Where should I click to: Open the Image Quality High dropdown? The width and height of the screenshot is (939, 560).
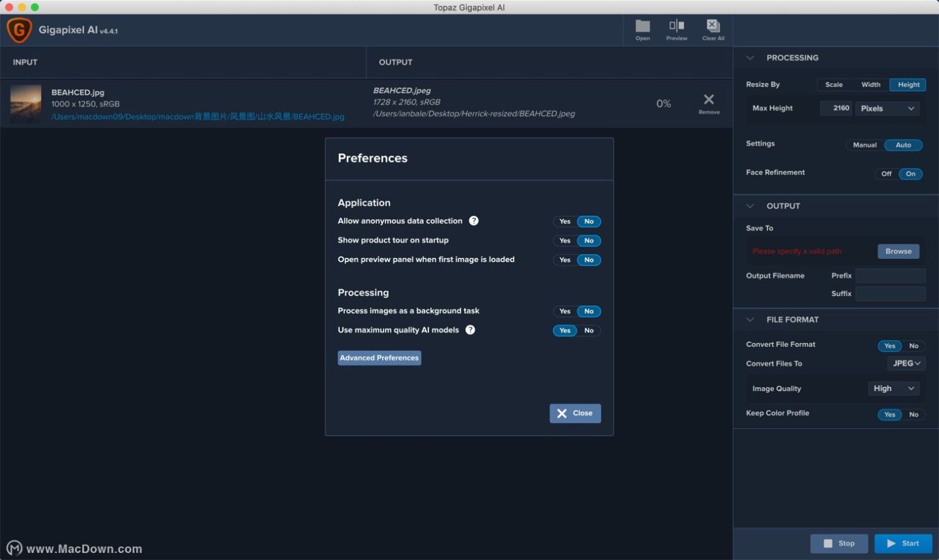[893, 389]
